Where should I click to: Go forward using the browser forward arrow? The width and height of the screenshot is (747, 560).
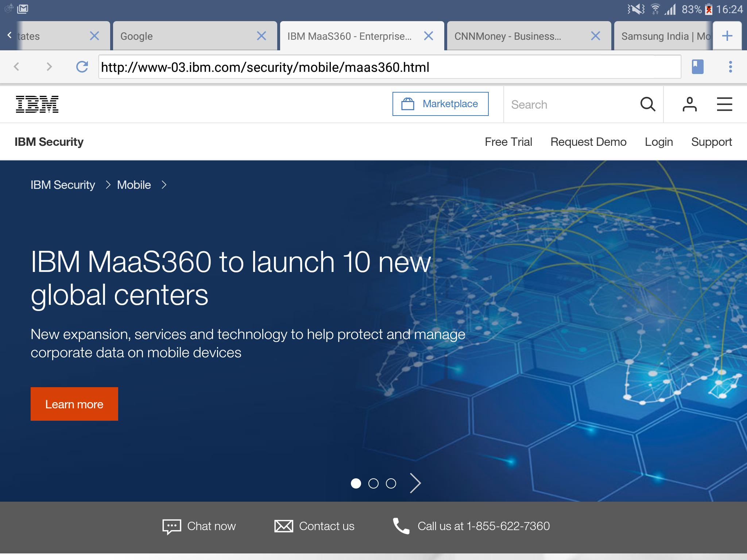tap(49, 67)
